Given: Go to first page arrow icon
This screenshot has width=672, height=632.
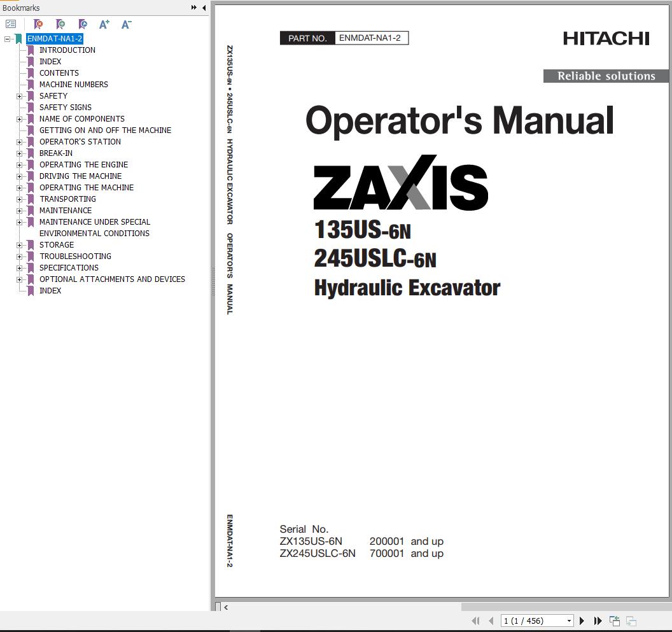Looking at the screenshot, I should (476, 621).
